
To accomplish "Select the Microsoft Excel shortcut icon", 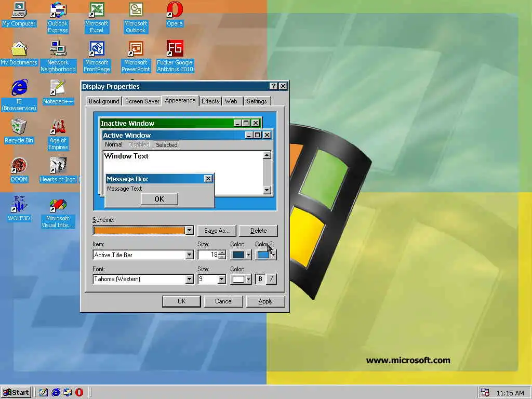I will pos(97,18).
